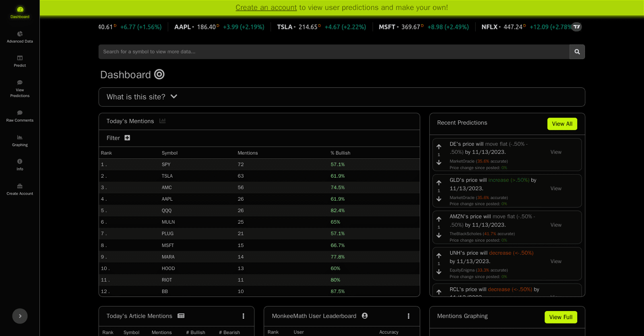Click SPY symbol in mentions table
644x336 pixels.
point(166,165)
